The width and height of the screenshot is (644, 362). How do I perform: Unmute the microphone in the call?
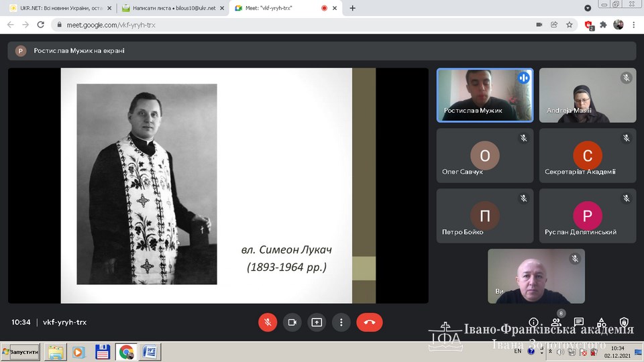[268, 322]
